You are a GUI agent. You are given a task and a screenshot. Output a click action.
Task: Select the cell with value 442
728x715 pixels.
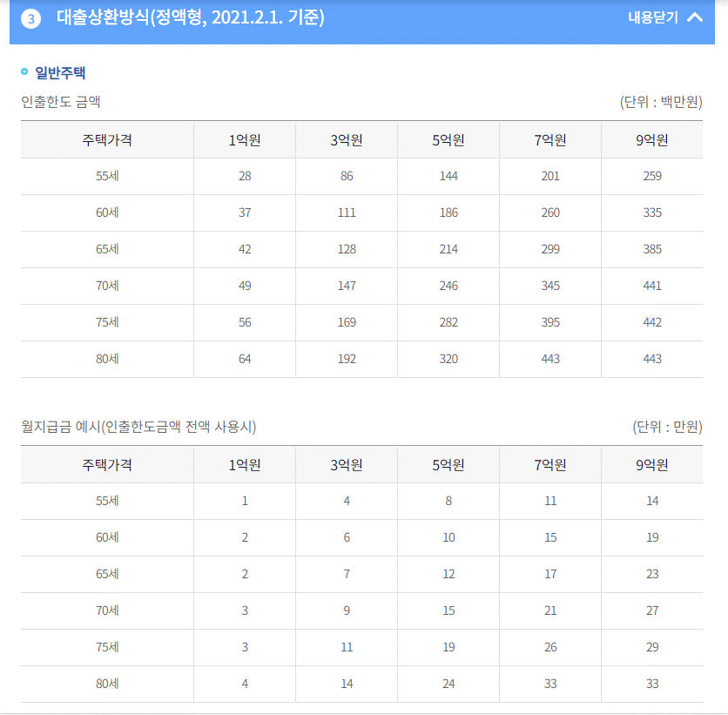click(x=652, y=322)
